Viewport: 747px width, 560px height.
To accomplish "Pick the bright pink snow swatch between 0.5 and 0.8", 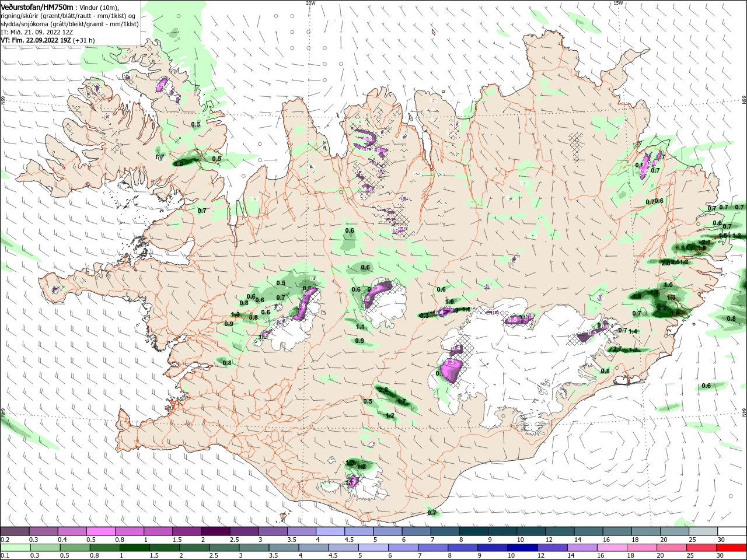I will [x=100, y=531].
